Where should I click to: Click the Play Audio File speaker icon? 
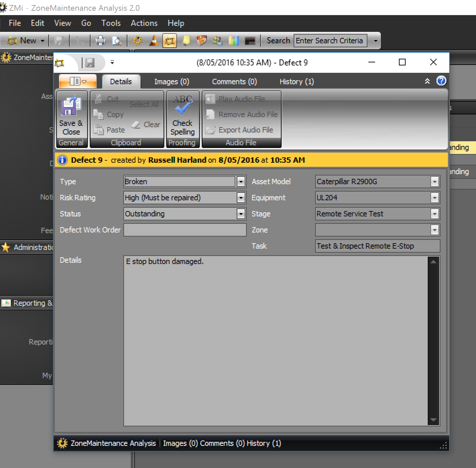210,99
